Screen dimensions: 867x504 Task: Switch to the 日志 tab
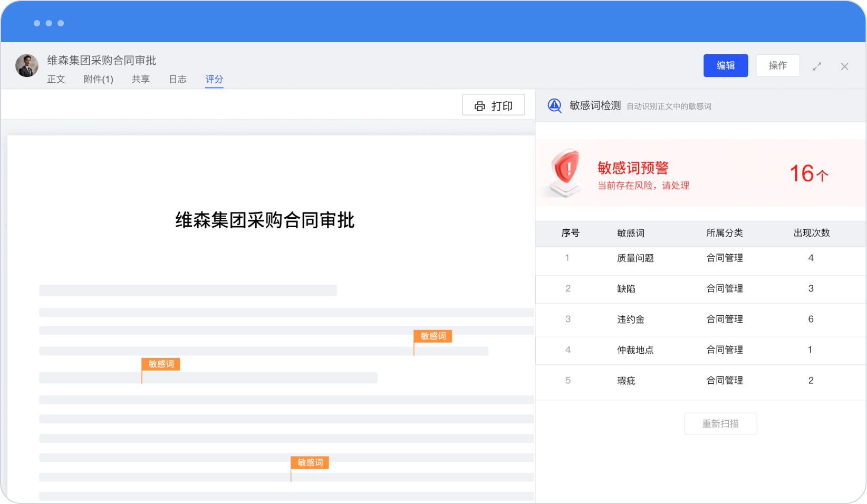click(178, 79)
